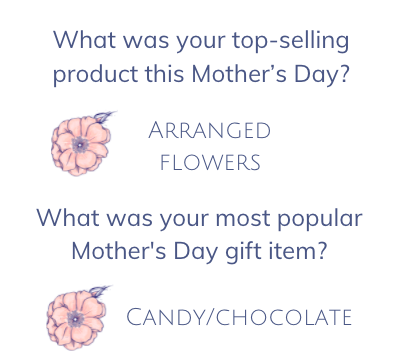Click the "product this" text

[x=119, y=74]
